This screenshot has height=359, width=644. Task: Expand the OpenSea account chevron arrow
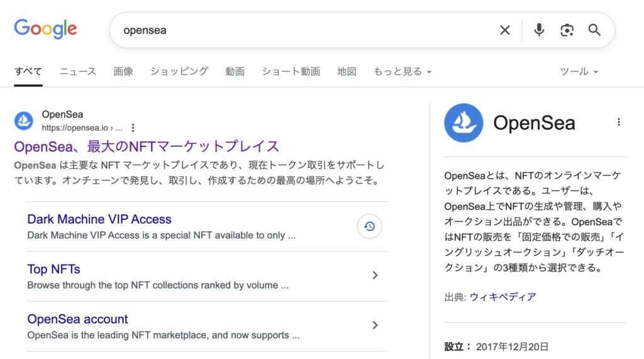[375, 325]
